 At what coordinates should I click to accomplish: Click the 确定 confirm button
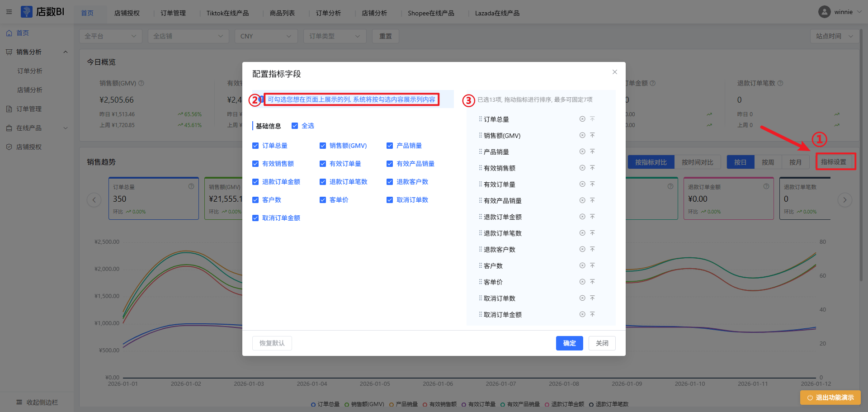pyautogui.click(x=569, y=343)
